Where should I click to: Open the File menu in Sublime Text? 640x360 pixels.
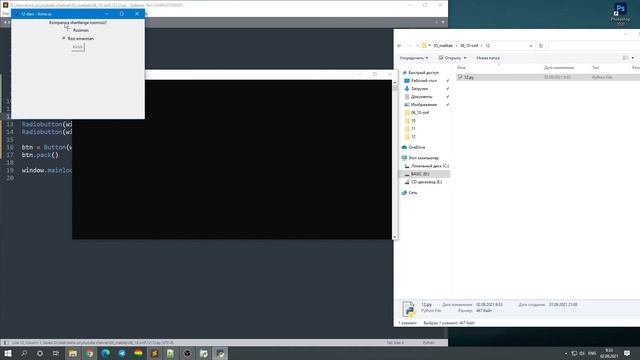(x=6, y=13)
